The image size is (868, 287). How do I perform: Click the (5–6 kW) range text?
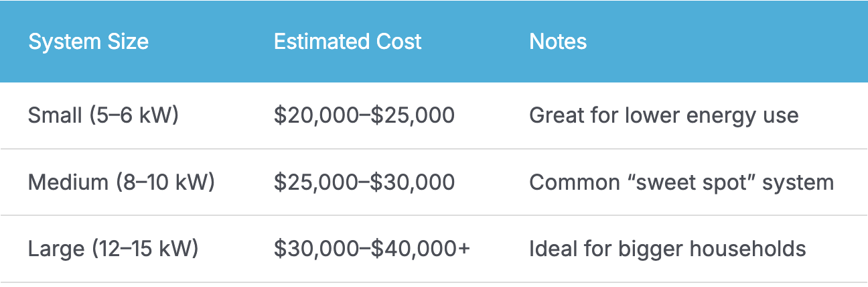coord(135,115)
